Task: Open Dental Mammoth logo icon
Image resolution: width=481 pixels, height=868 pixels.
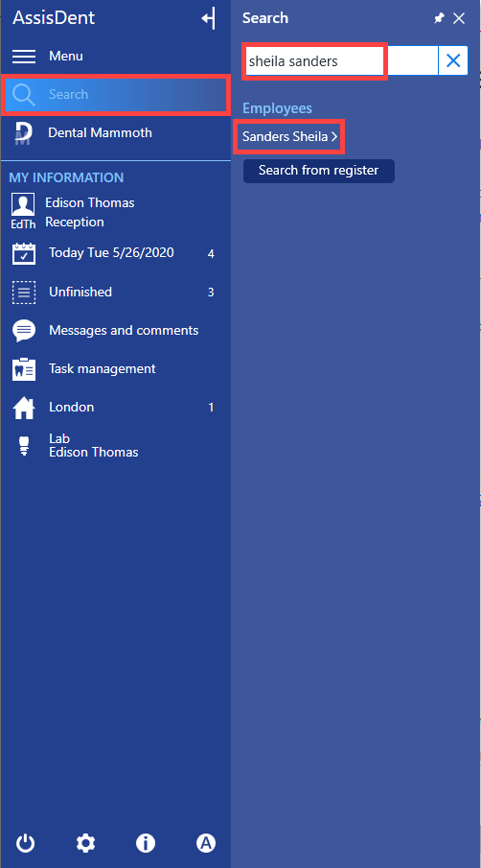Action: (x=24, y=133)
